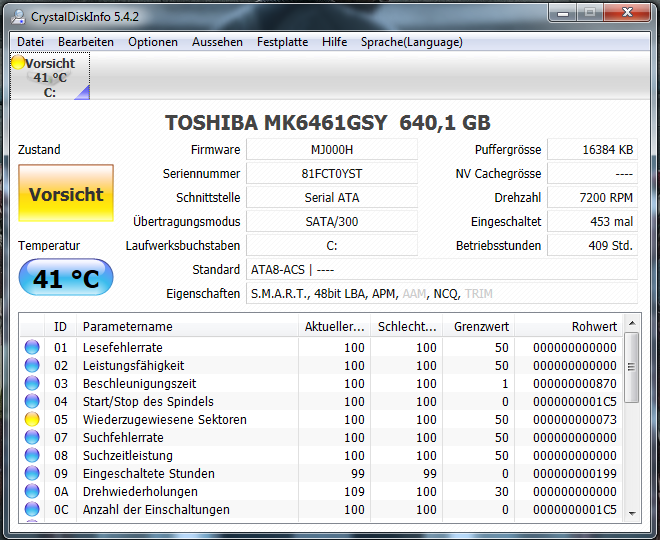Click the SMART list scroll up arrow

(632, 323)
